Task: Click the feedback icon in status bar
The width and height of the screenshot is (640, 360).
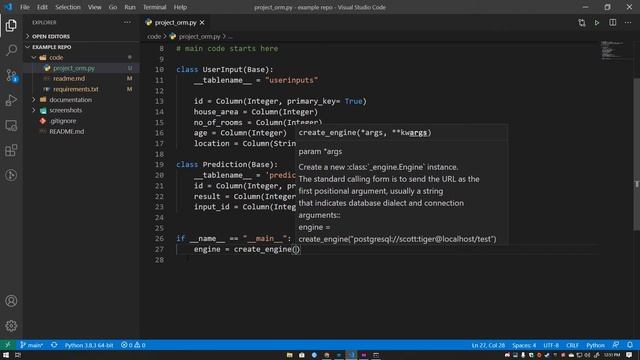Action: [616, 345]
